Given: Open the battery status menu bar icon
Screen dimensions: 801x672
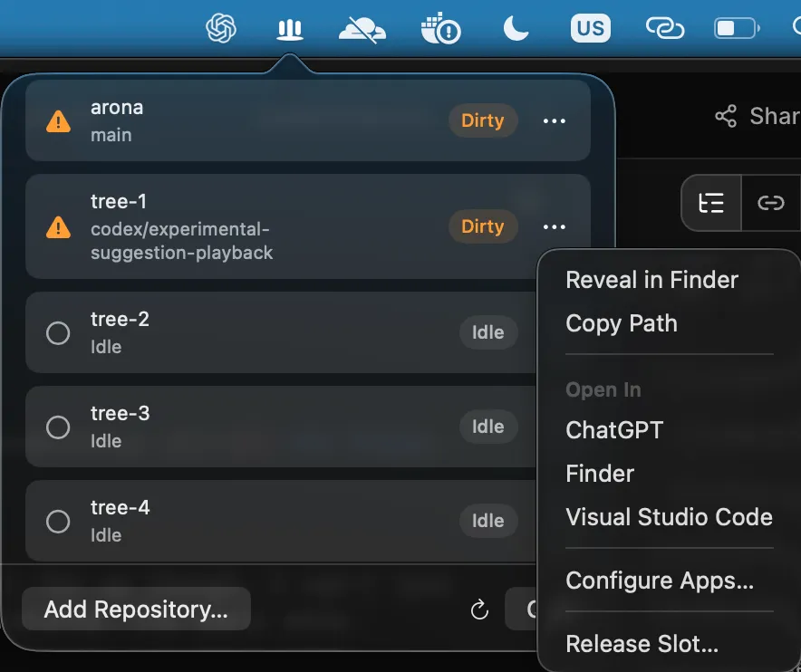Looking at the screenshot, I should 737,28.
